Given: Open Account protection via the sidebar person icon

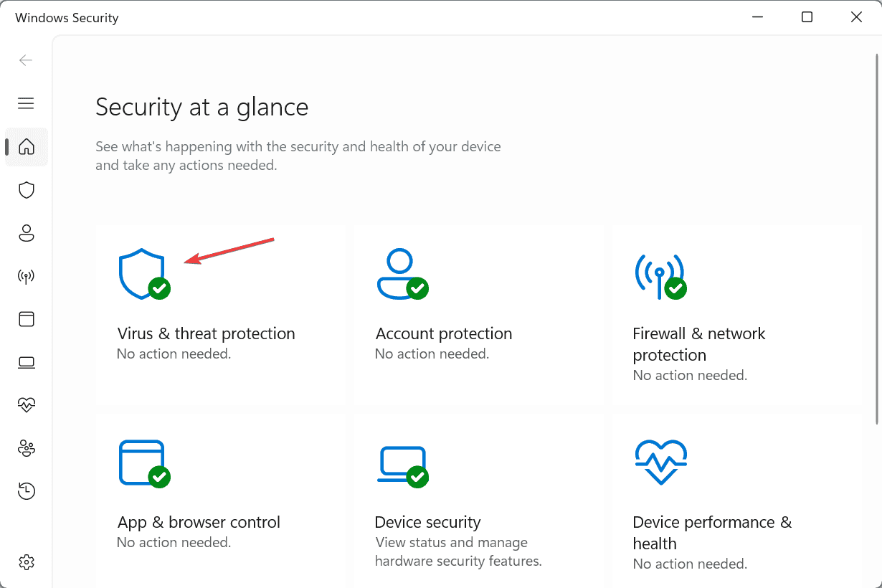Looking at the screenshot, I should click(x=26, y=233).
